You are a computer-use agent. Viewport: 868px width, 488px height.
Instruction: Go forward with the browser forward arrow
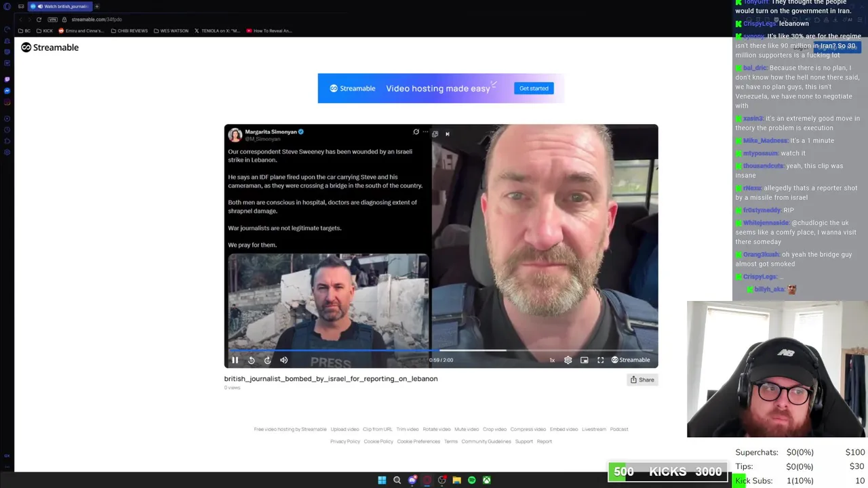coord(30,20)
